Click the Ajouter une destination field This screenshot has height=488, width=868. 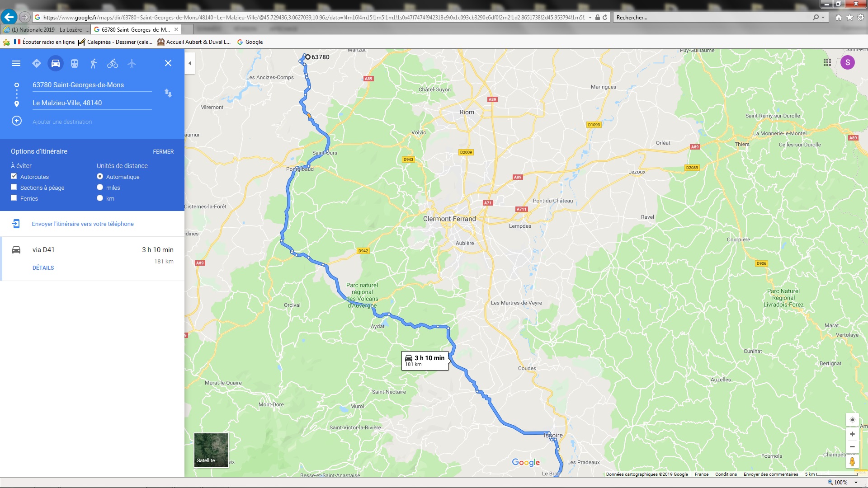(92, 122)
